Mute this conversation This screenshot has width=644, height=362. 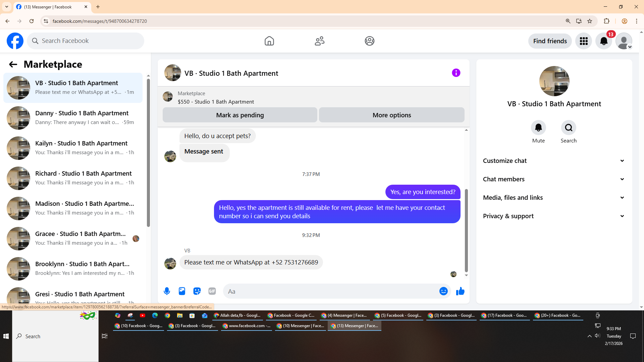coord(538,128)
